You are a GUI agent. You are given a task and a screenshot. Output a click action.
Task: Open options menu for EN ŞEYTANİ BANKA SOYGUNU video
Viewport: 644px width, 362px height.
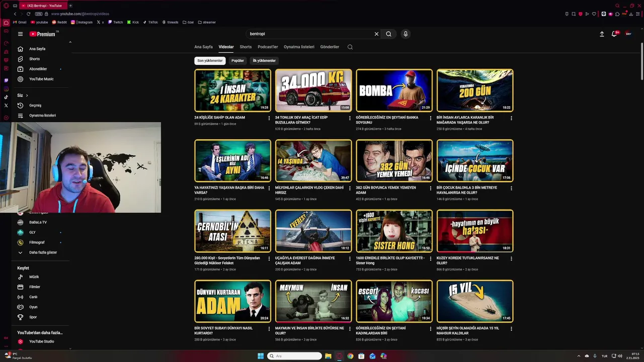tap(431, 118)
